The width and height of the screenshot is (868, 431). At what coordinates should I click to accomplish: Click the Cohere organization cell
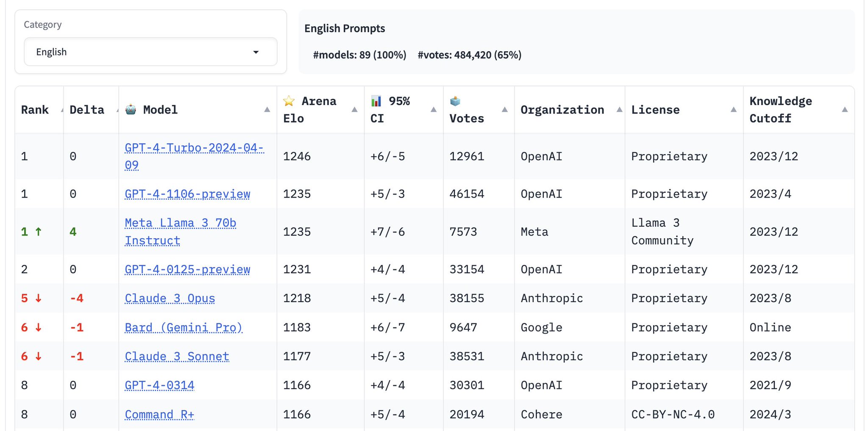coord(541,414)
